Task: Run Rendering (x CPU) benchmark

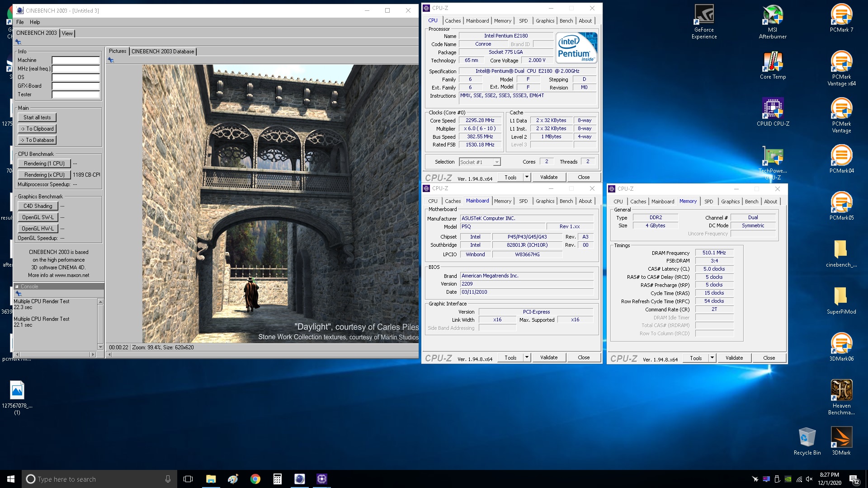Action: pos(44,175)
